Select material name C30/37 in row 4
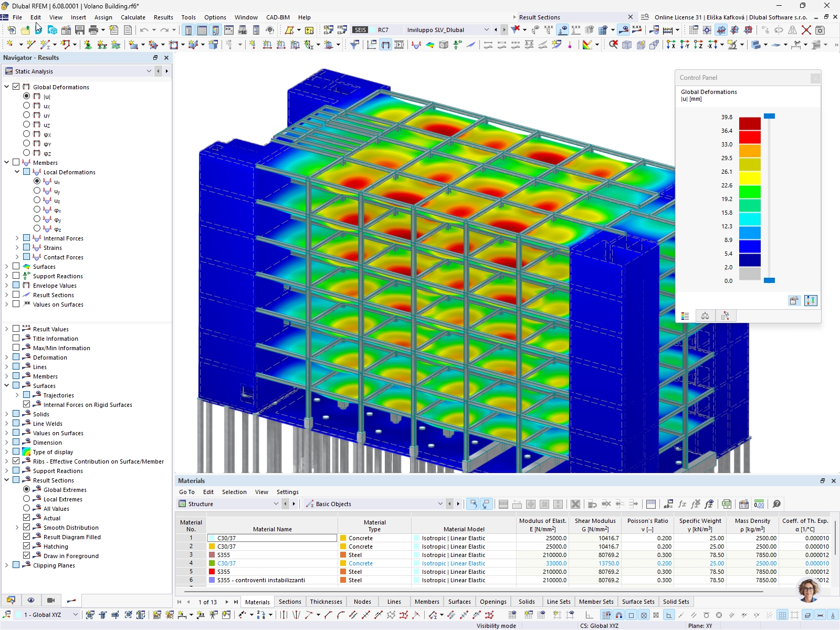This screenshot has width=840, height=630. 227,563
